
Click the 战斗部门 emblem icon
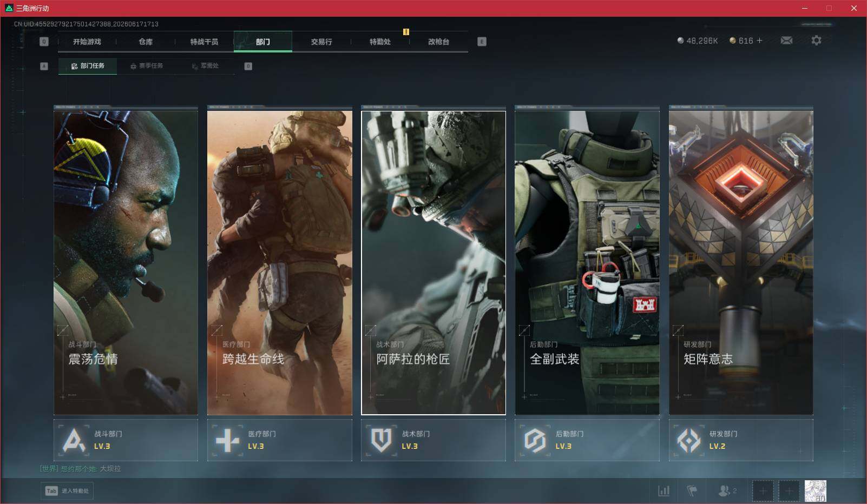74,440
